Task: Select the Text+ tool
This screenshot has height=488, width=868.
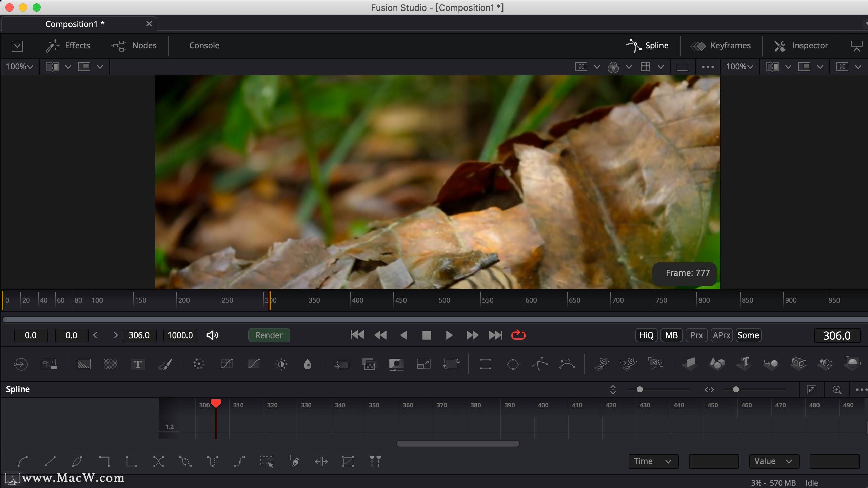Action: click(138, 364)
